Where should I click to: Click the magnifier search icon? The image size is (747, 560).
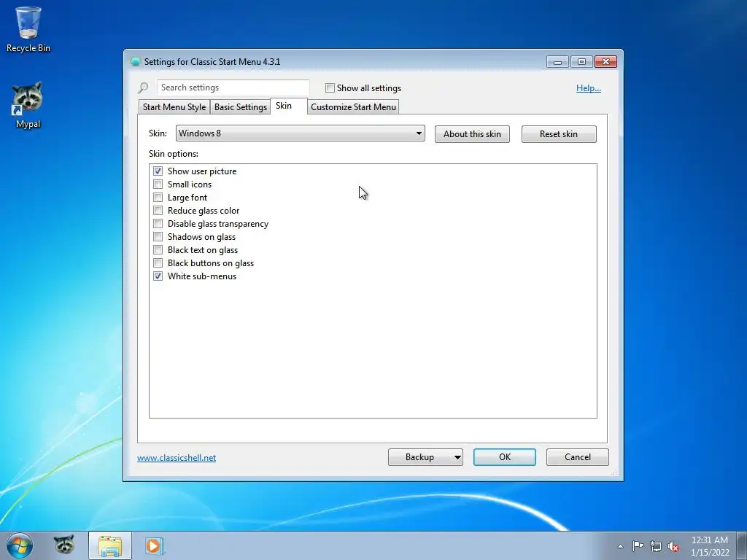(x=144, y=88)
